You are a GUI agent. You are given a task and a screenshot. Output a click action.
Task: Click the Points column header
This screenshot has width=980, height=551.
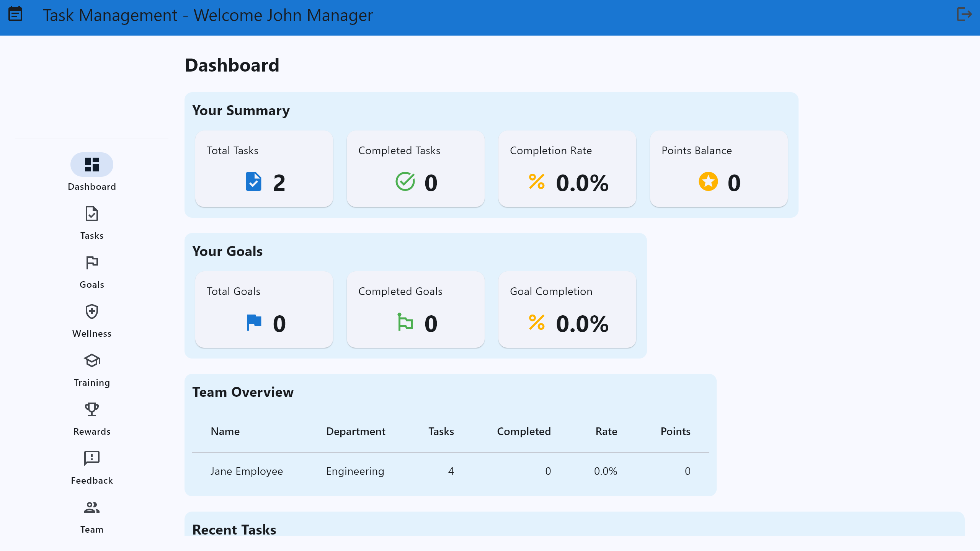coord(675,432)
